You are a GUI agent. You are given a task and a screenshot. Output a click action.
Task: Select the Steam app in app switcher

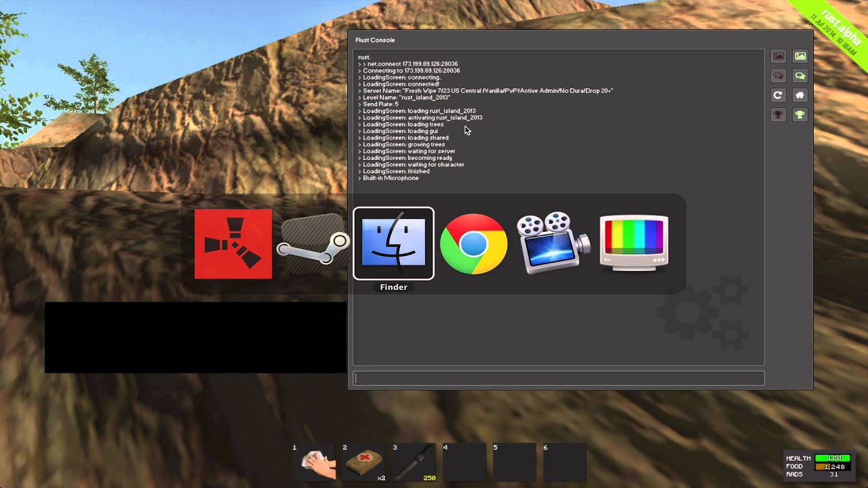(x=313, y=244)
